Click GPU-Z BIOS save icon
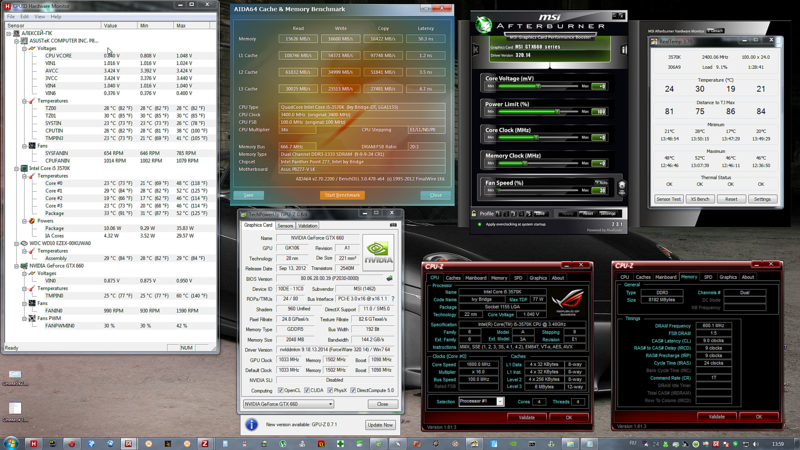Screen dimensions: 800x450 coord(389,279)
